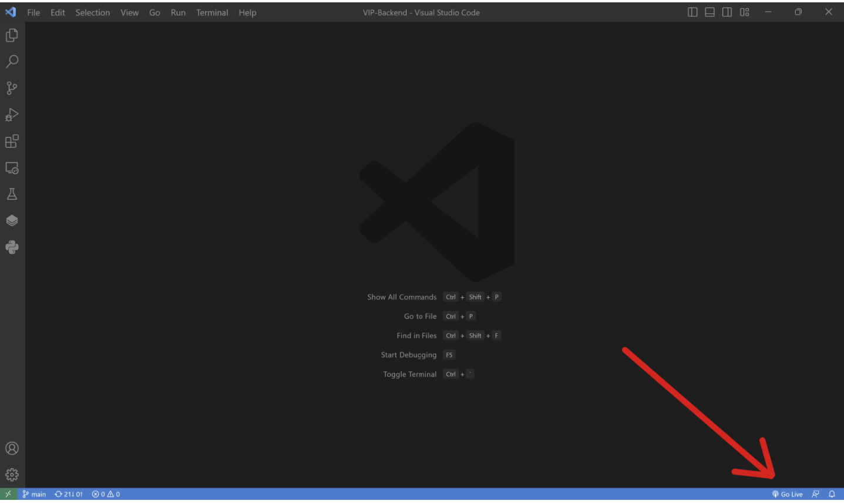Restore down the Visual Studio Code window
844x504 pixels.
pos(798,12)
